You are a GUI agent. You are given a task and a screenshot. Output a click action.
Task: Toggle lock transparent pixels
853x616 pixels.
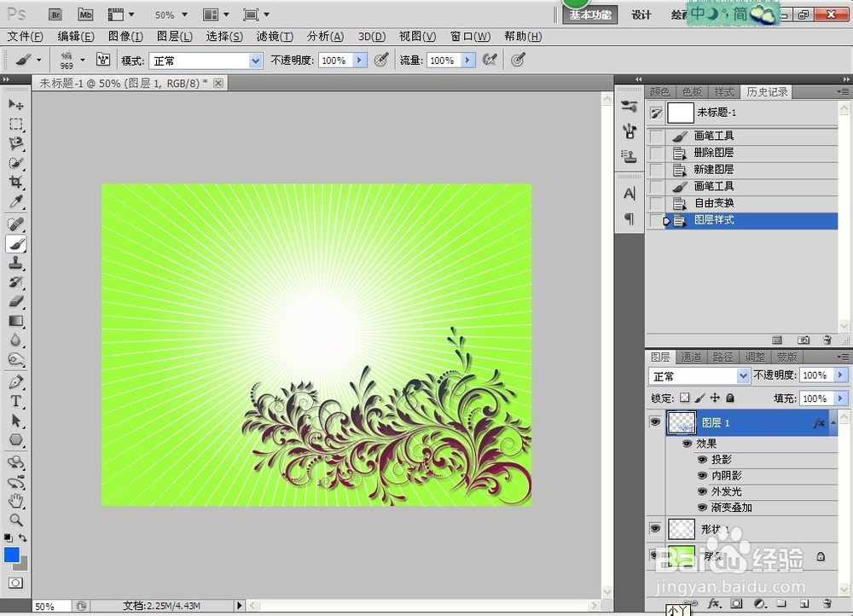(685, 398)
